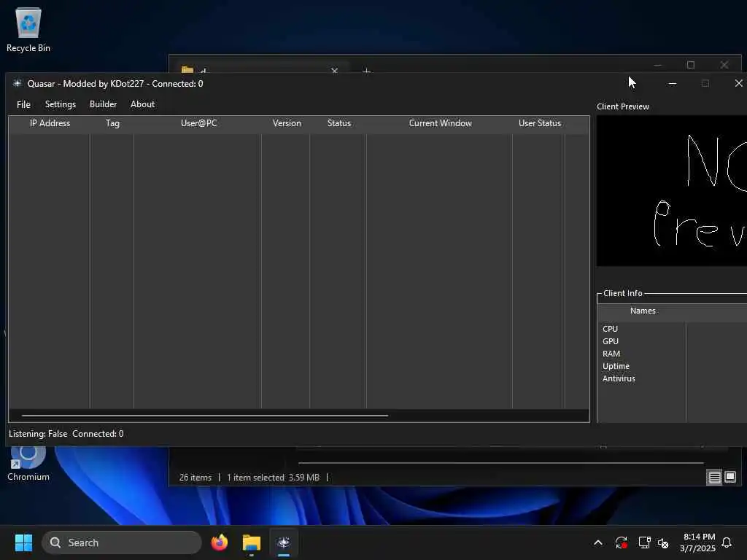Switch File Explorer to details view
Image resolution: width=747 pixels, height=560 pixels.
(x=715, y=477)
